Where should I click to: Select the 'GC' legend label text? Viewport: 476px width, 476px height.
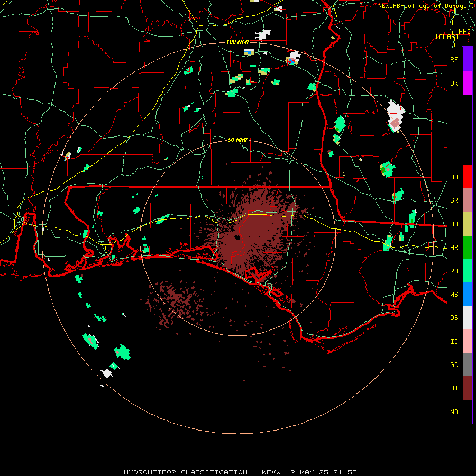pyautogui.click(x=454, y=364)
